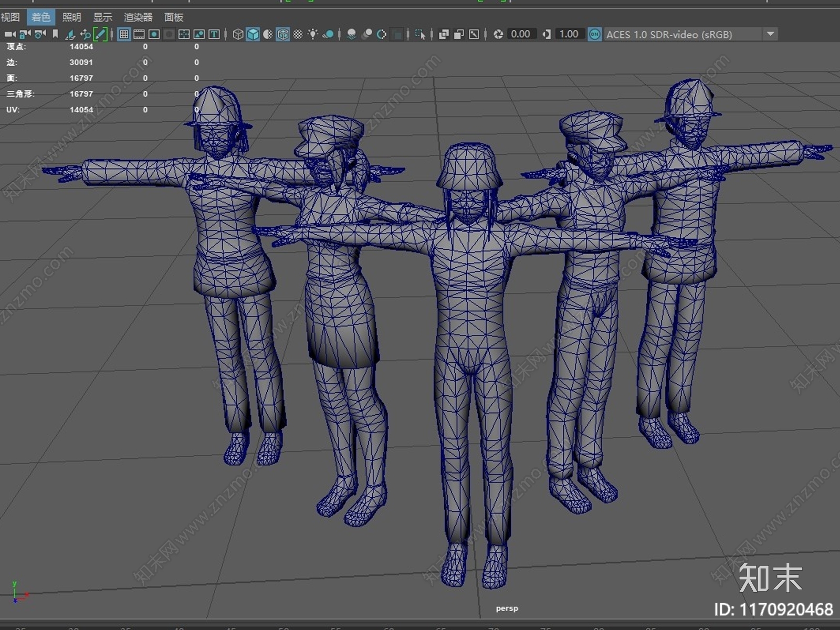
Task: Click the UV count 14054
Action: pos(81,110)
